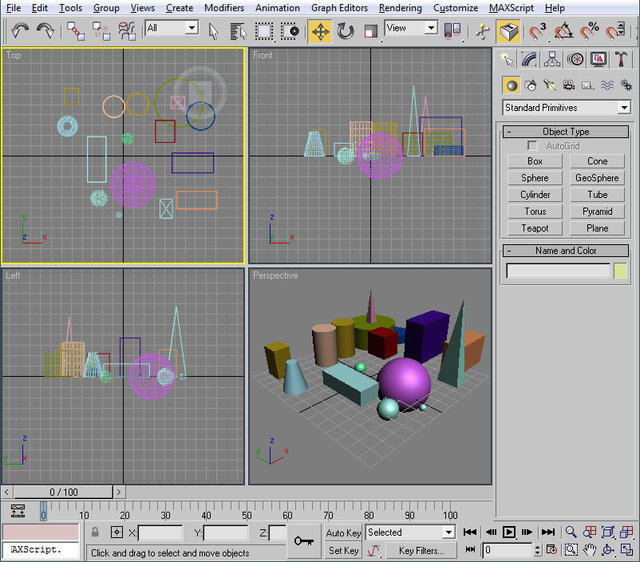Activate the Rotate tool
640x562 pixels.
pyautogui.click(x=346, y=31)
